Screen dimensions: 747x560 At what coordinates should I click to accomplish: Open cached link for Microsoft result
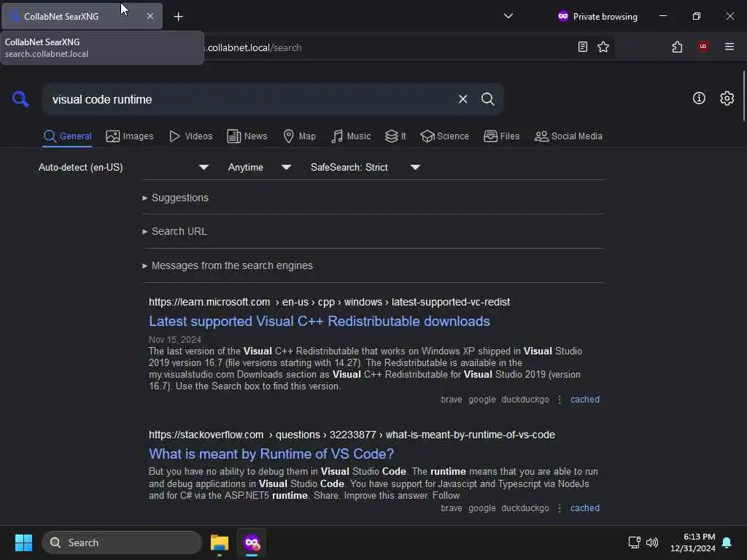[585, 400]
